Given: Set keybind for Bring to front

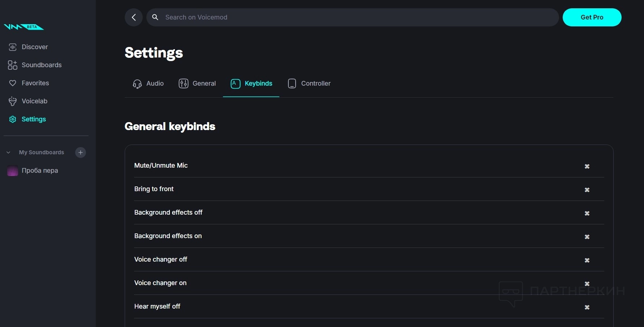Looking at the screenshot, I should (x=587, y=190).
